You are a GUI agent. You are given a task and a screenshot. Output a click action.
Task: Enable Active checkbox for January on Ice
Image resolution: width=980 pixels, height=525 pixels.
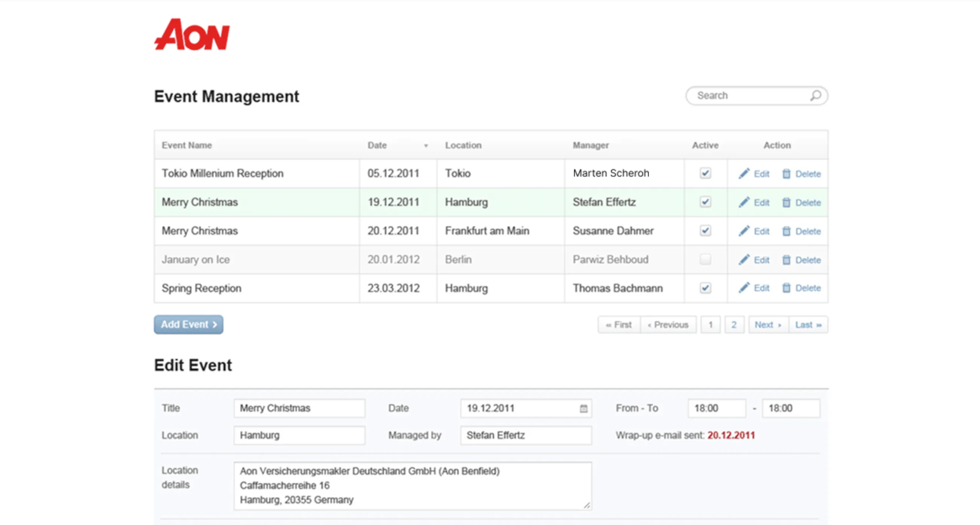[x=705, y=259]
